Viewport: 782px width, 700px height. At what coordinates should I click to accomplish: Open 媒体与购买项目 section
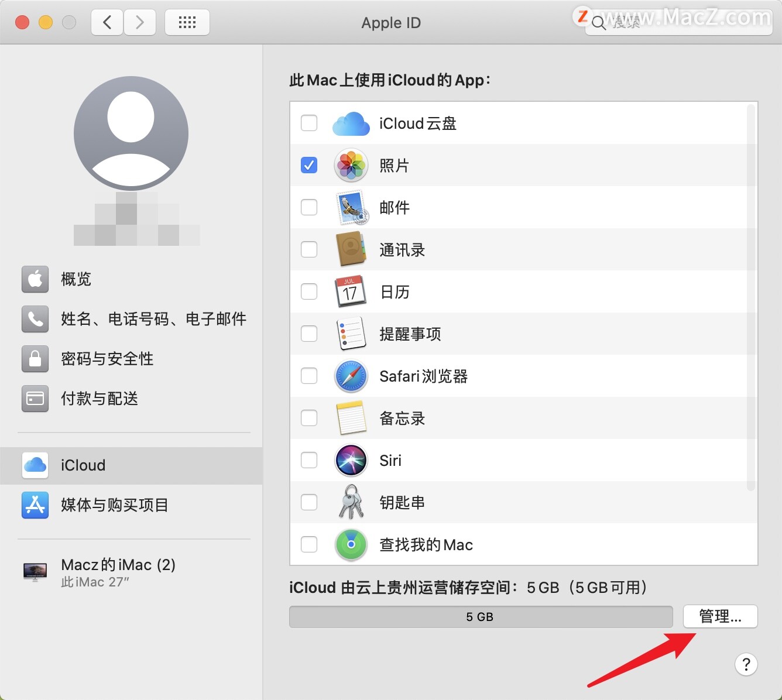tap(131, 505)
